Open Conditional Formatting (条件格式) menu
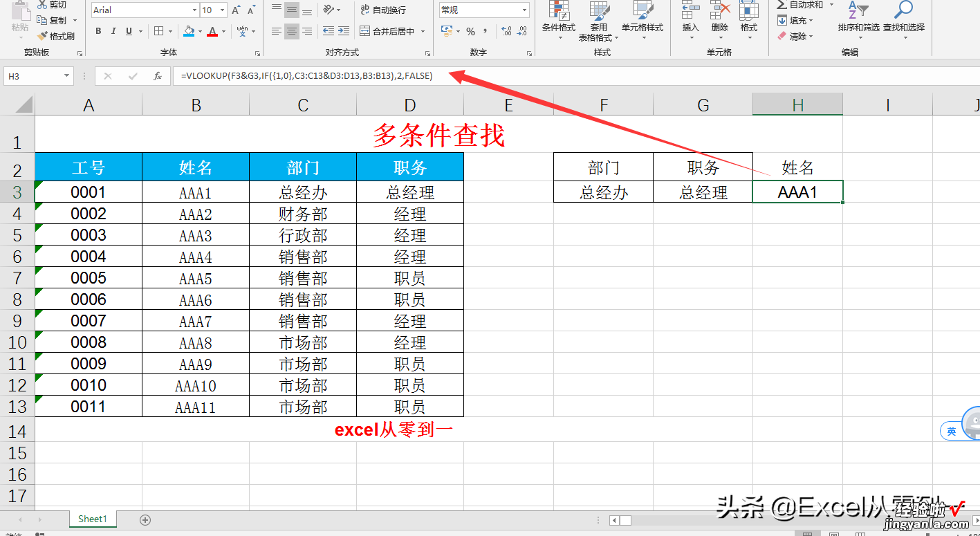Image resolution: width=980 pixels, height=536 pixels. [x=559, y=20]
